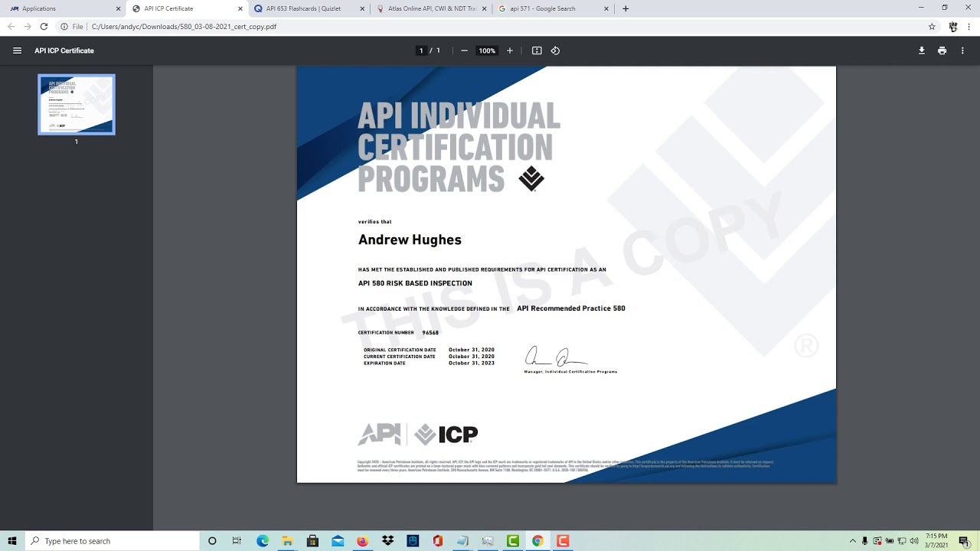Open the Chrome extensions icon
This screenshot has height=551, width=980.
click(952, 26)
